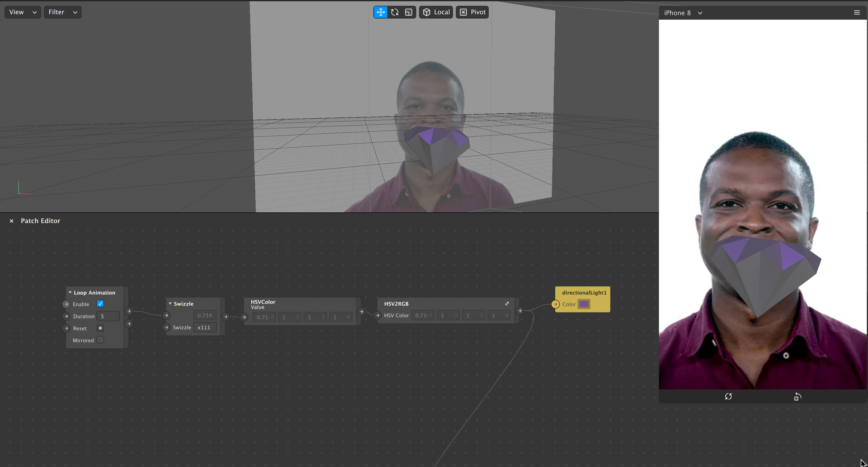Screen dimensions: 868x467
Task: Expand the HSV2RGB patch with arrow icon
Action: [507, 303]
